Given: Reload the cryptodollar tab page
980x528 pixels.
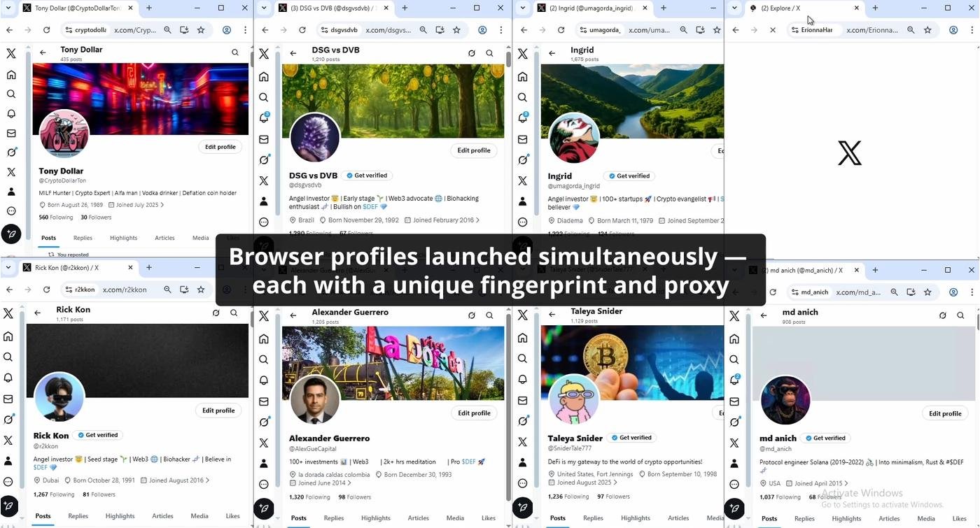Looking at the screenshot, I should tap(46, 30).
